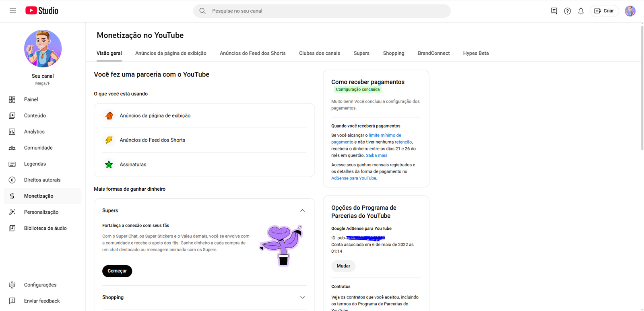Click the Anúncios do Feed dos Shorts row
The image size is (644, 311).
pos(204,140)
